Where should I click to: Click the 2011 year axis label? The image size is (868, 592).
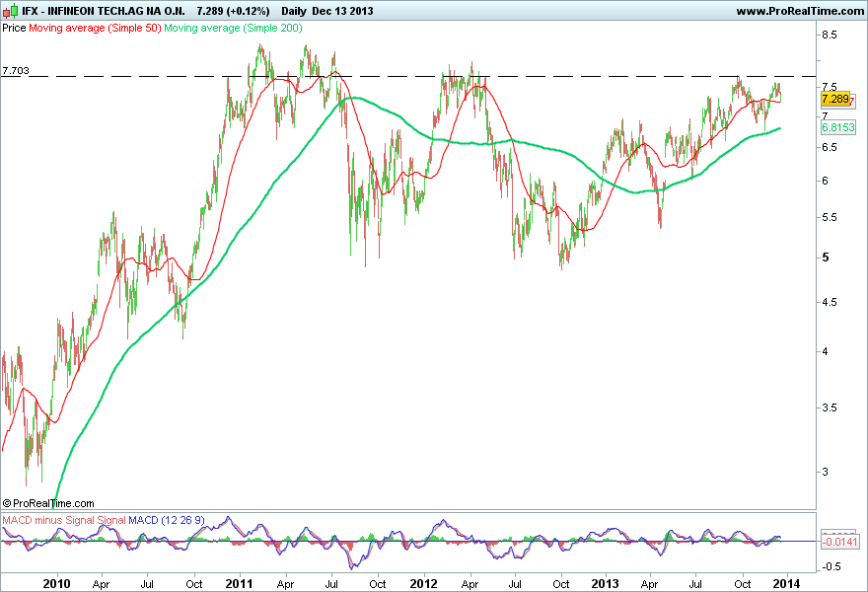point(239,584)
